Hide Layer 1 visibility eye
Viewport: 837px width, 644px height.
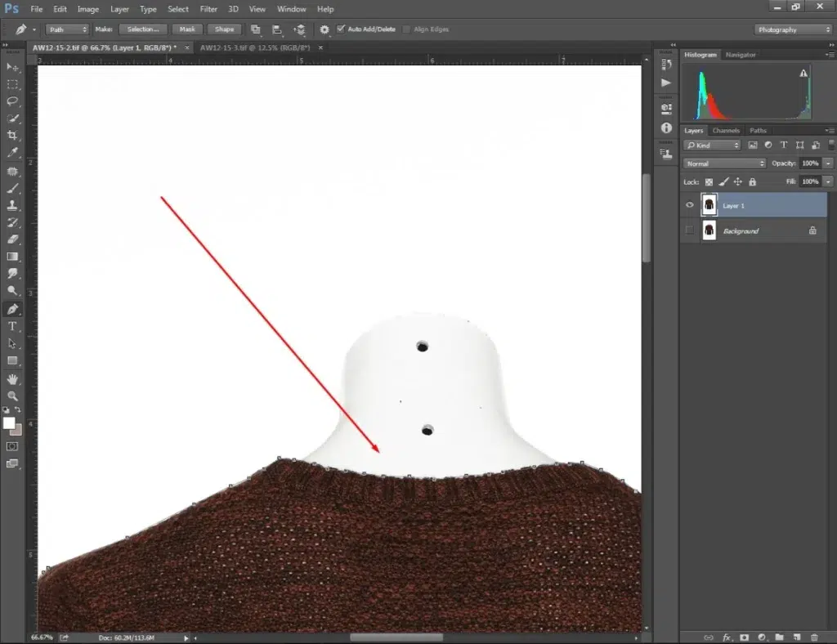[x=690, y=205]
